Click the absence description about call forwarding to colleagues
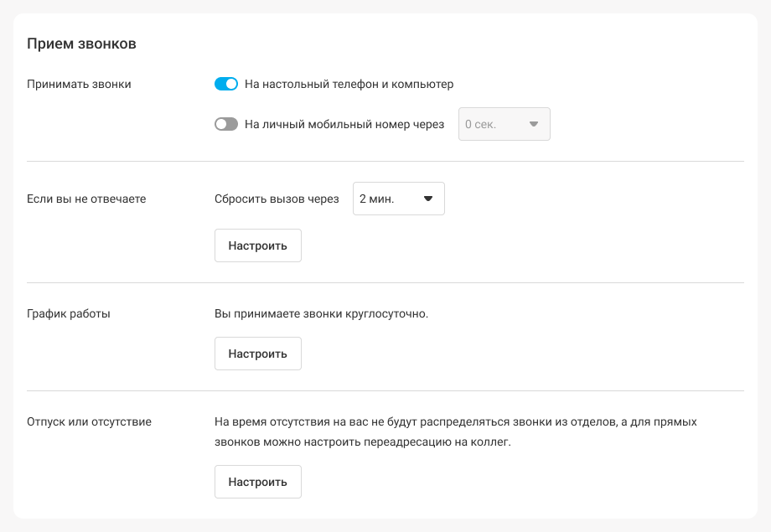The image size is (771, 532). coord(456,431)
